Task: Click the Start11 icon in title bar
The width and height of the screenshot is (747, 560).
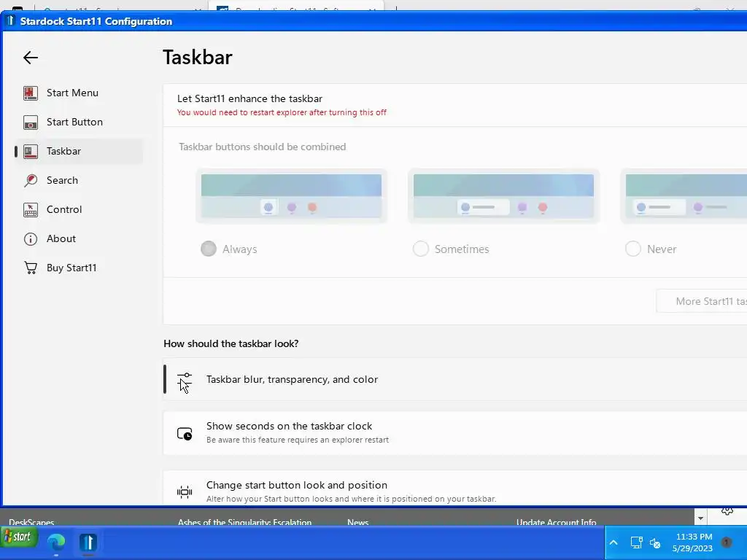Action: click(10, 21)
